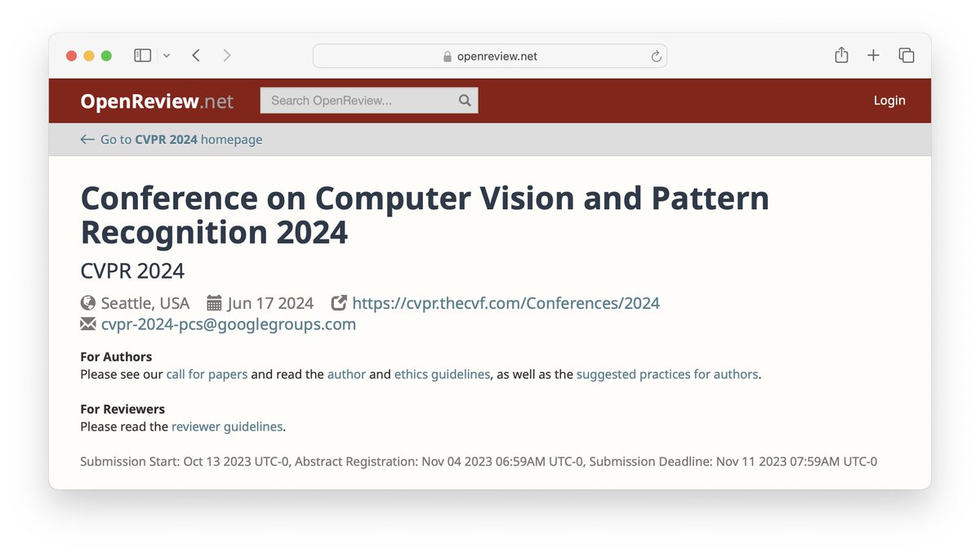Click the Login link
The image size is (980, 554).
pyautogui.click(x=889, y=101)
